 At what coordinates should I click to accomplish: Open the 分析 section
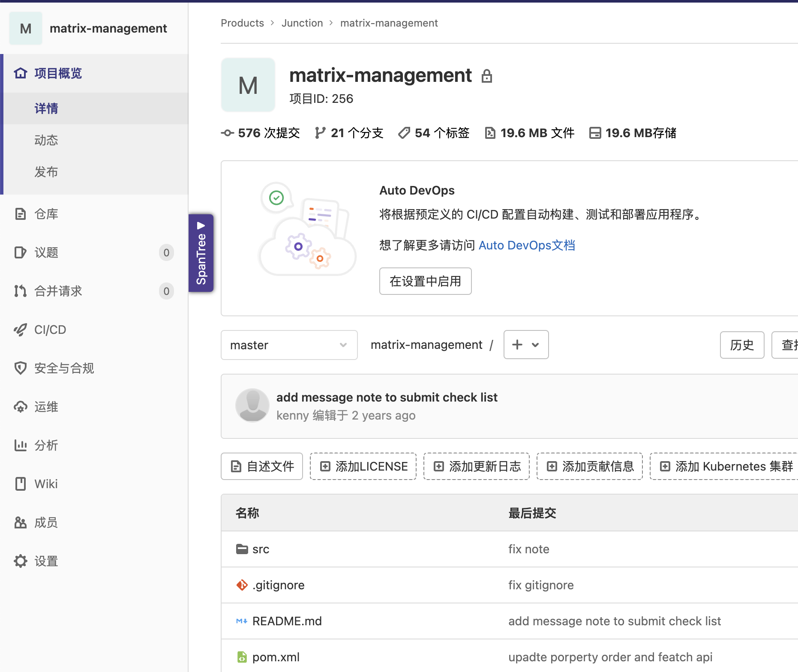[46, 445]
